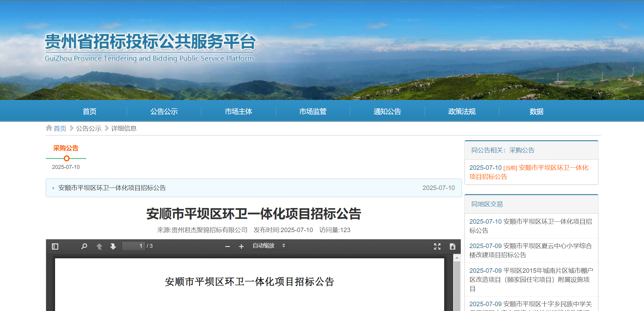This screenshot has height=311, width=644.
Task: Open 政策法规 in the navigation bar
Action: point(462,111)
